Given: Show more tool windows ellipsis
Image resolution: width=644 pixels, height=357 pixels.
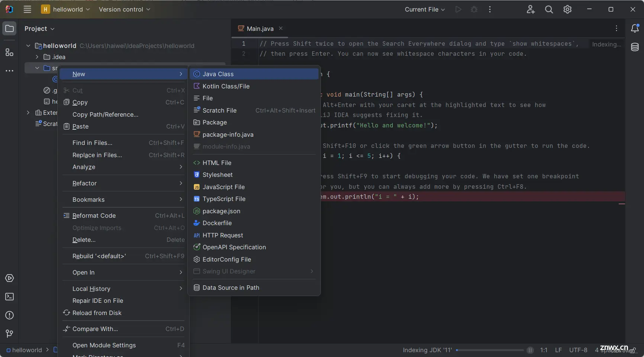Looking at the screenshot, I should [x=9, y=71].
